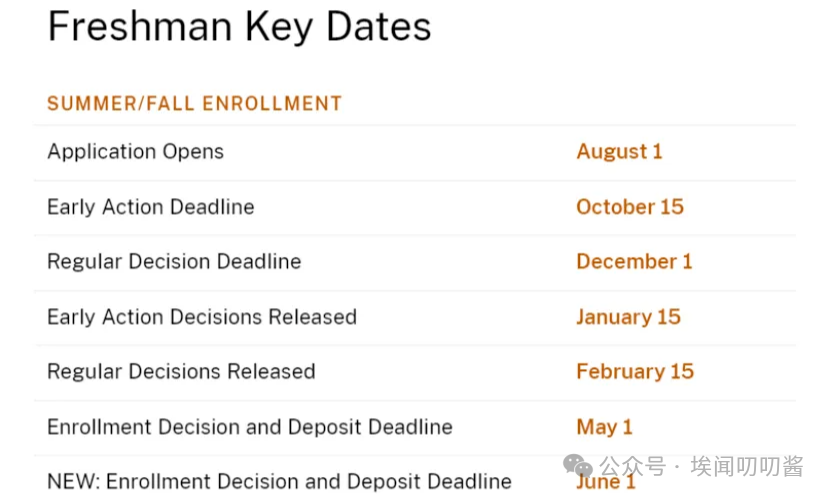The width and height of the screenshot is (830, 499).
Task: Click the 'Application Opens' row label
Action: 135,152
